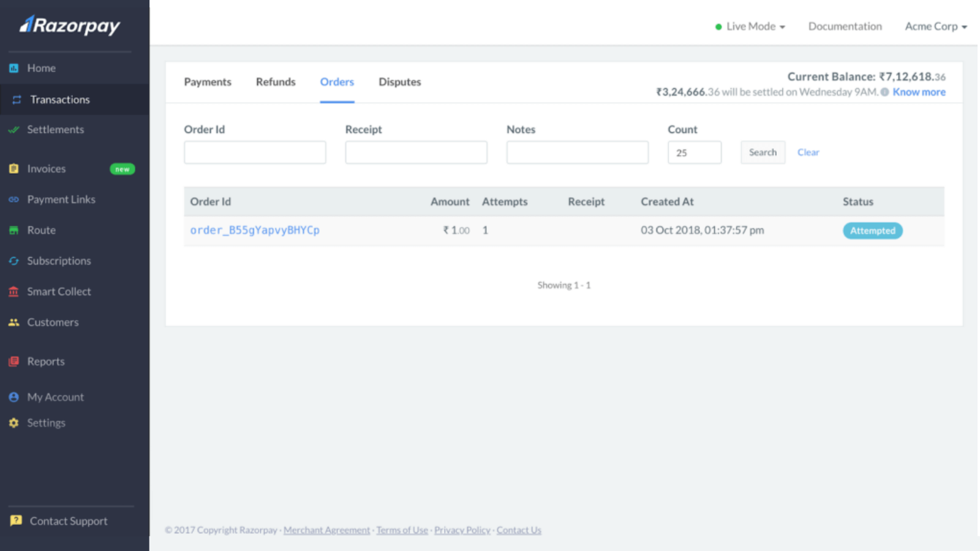
Task: Click the green Live Mode status dot
Action: click(x=718, y=27)
